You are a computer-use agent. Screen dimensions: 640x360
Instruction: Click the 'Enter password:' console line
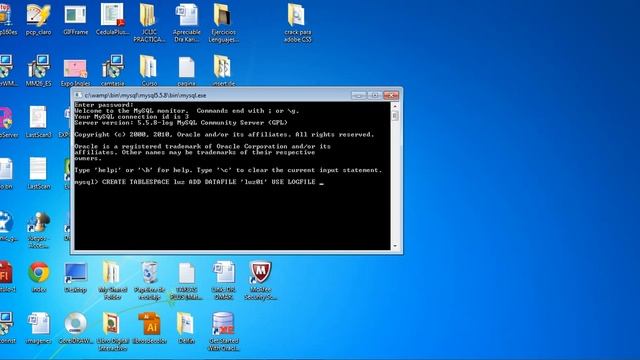(x=104, y=105)
